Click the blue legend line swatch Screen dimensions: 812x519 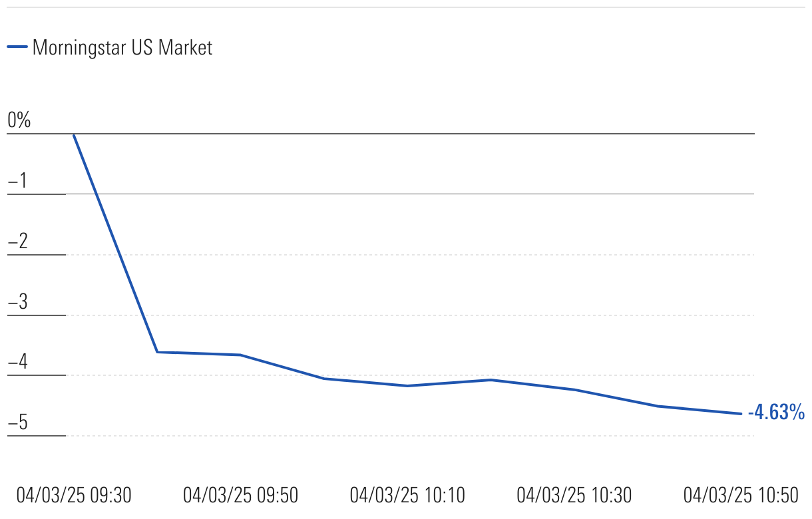17,47
